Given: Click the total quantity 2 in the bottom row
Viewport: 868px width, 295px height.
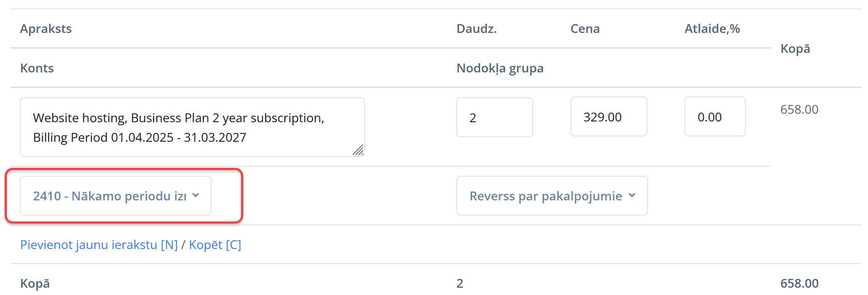Looking at the screenshot, I should pyautogui.click(x=460, y=284).
